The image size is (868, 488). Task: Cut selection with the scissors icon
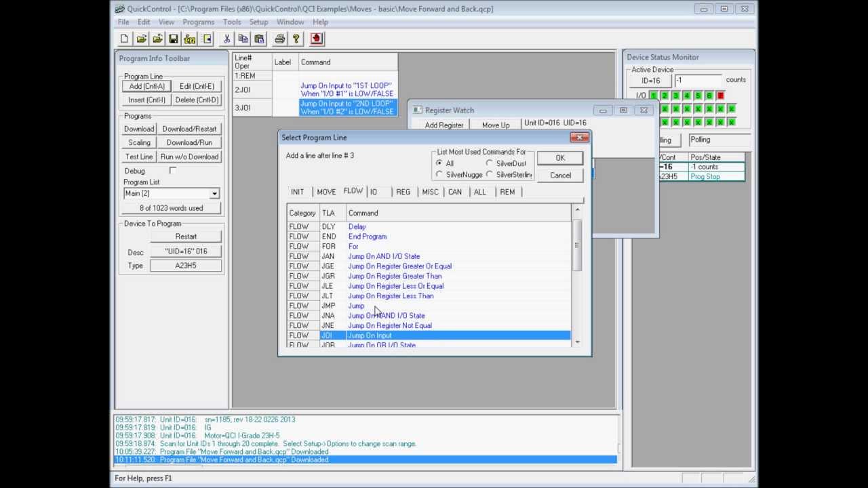pyautogui.click(x=226, y=39)
